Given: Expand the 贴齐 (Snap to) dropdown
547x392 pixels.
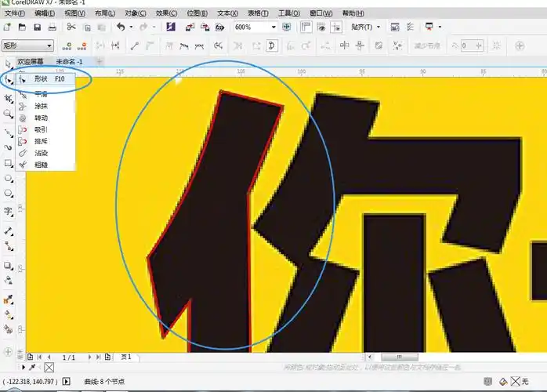Looking at the screenshot, I should click(379, 27).
